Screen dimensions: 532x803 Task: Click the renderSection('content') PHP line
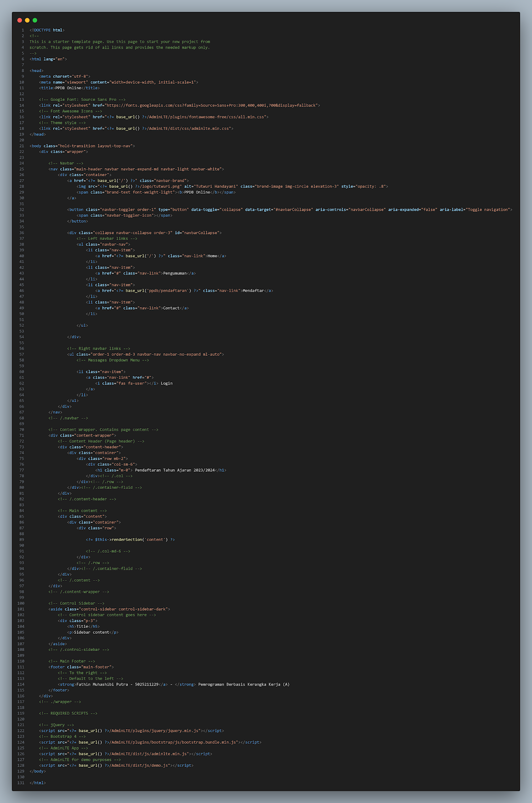click(x=130, y=540)
